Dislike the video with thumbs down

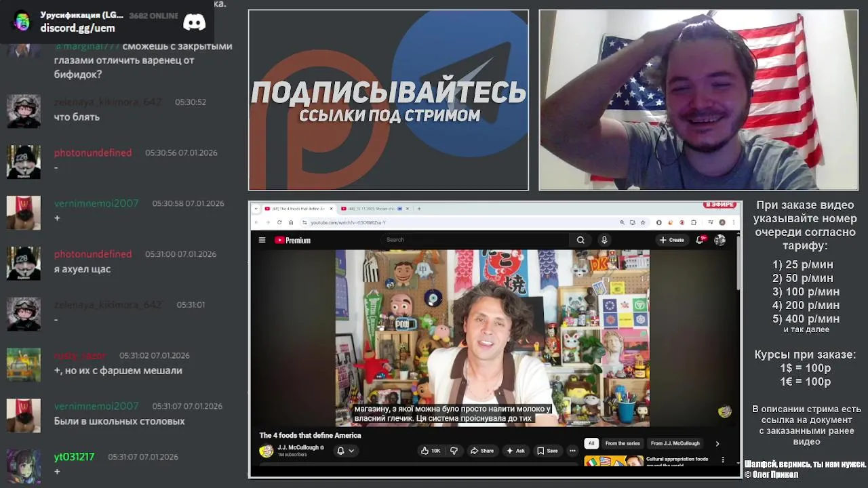[454, 451]
